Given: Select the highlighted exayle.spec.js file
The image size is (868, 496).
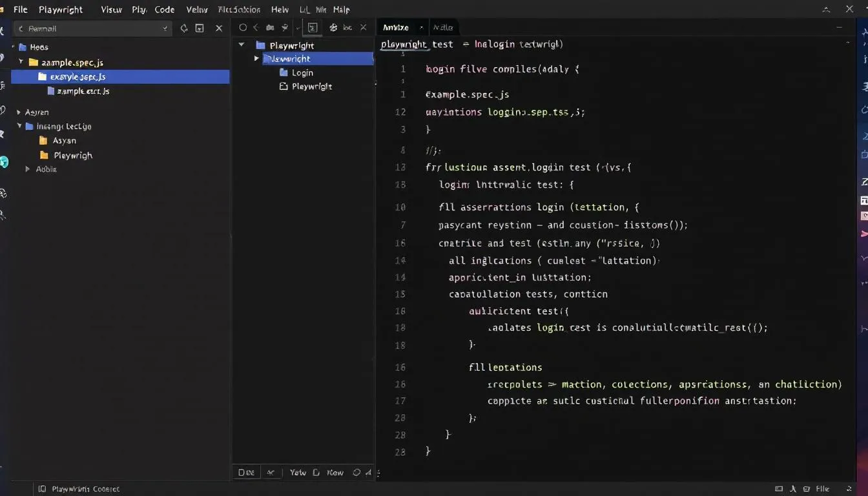Looking at the screenshot, I should [121, 77].
